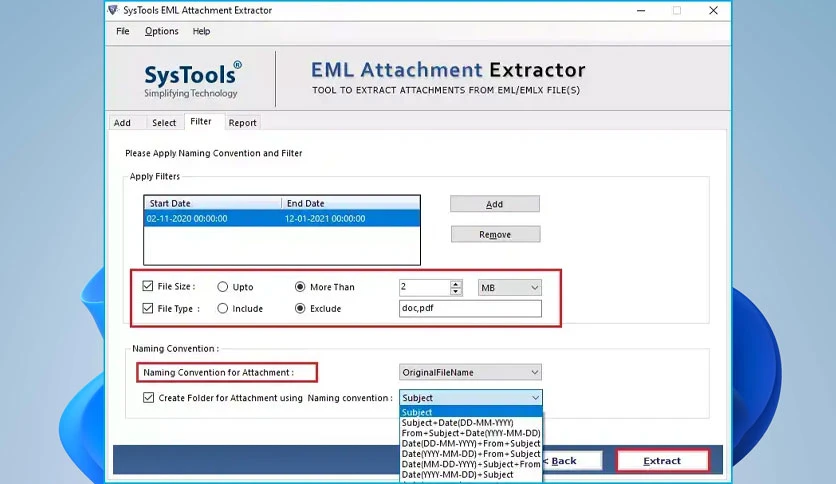Image resolution: width=836 pixels, height=484 pixels.
Task: Choose Date(MM-DD-YYYY)+Subject+From option
Action: [x=471, y=464]
